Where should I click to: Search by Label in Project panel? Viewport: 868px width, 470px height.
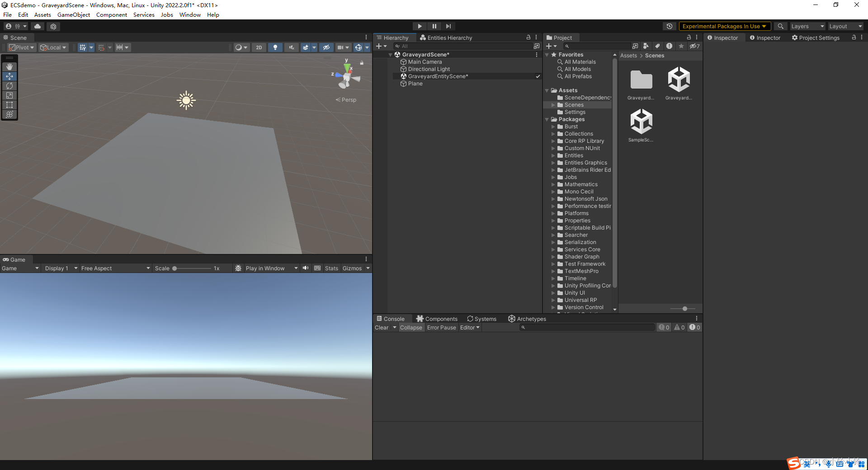pyautogui.click(x=658, y=46)
